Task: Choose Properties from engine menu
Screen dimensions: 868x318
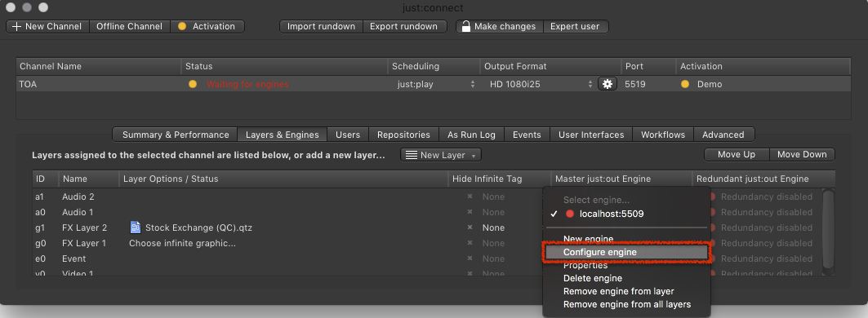Action: point(626,266)
